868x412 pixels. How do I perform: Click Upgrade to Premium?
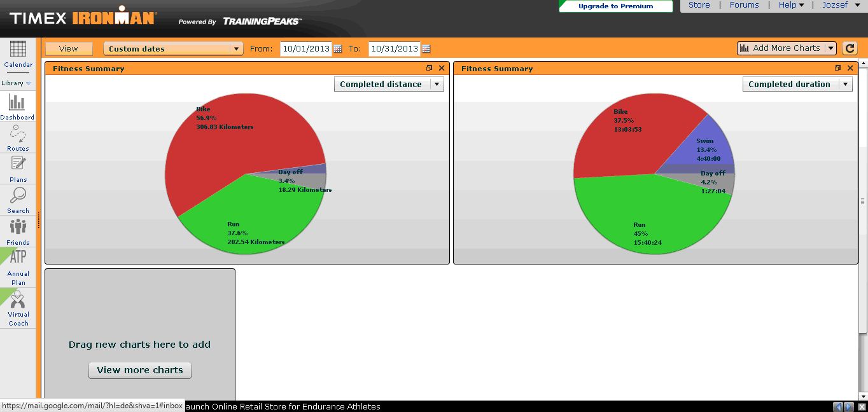[615, 6]
